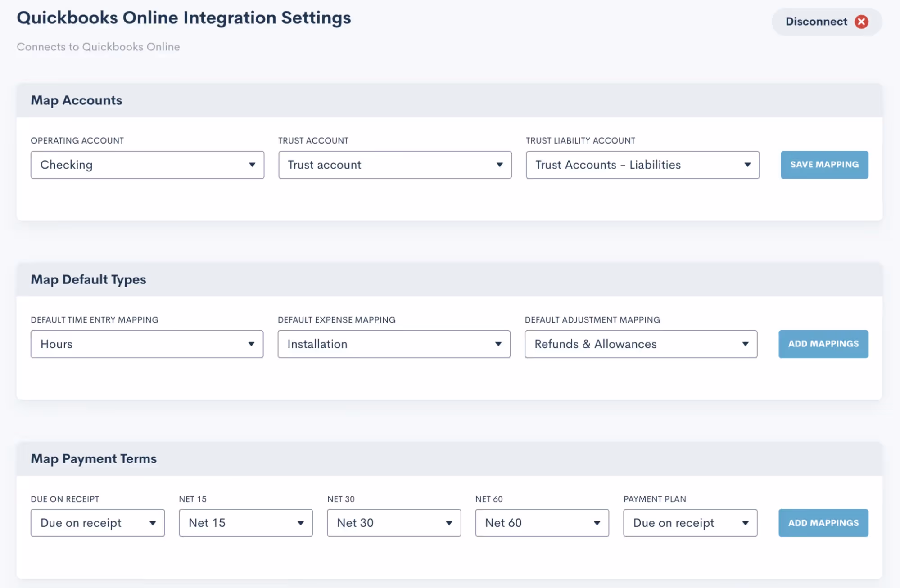Click Add Mappings under Payment Terms
Screen dimensions: 900x588
coord(823,523)
